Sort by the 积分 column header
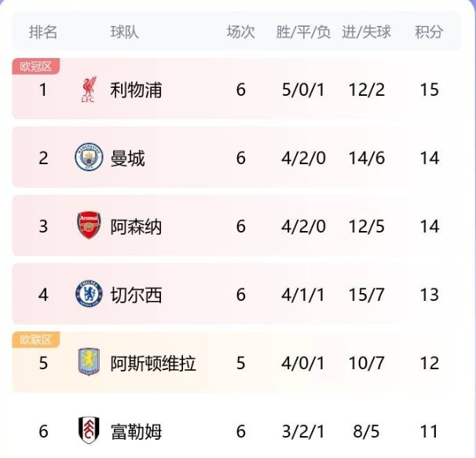Viewport: 476px width, 458px height. click(429, 32)
